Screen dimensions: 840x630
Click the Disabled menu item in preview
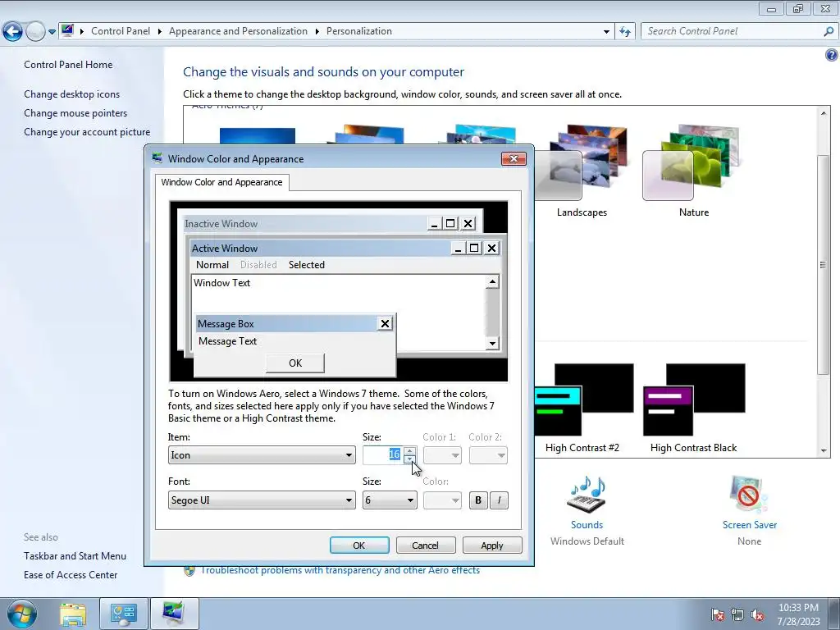258,265
